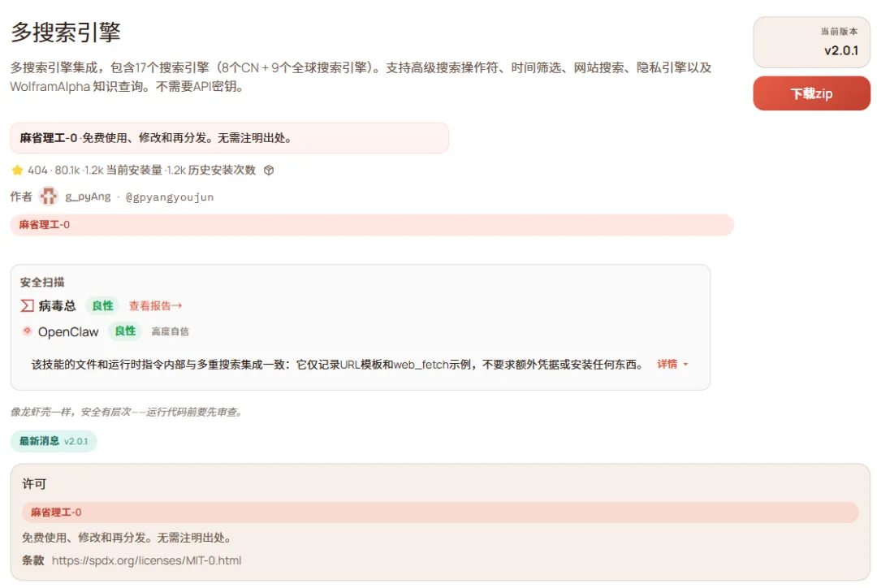The height and width of the screenshot is (588, 877).
Task: Click the 麻省理工-0 tag in 许可 section
Action: click(x=440, y=512)
